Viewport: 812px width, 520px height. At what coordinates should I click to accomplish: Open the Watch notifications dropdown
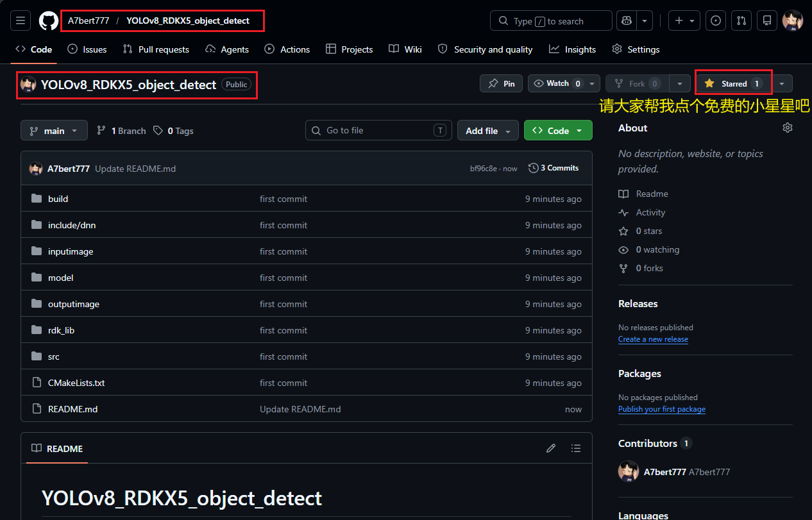pos(564,83)
